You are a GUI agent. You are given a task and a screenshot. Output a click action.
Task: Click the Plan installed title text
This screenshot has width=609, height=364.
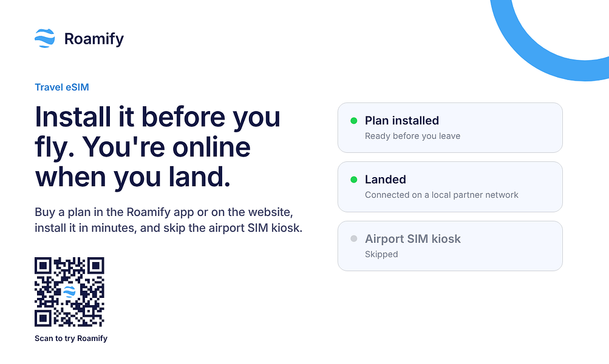[402, 121]
